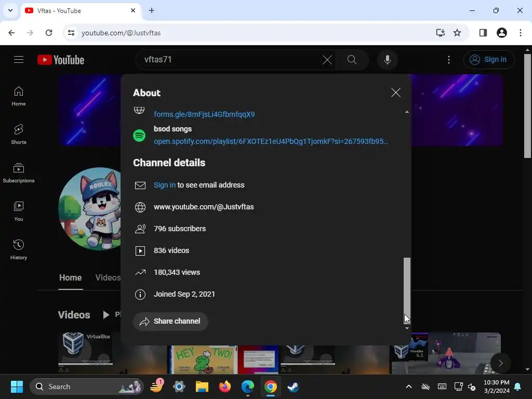
Task: Go to Home in sidebar
Action: tap(19, 96)
